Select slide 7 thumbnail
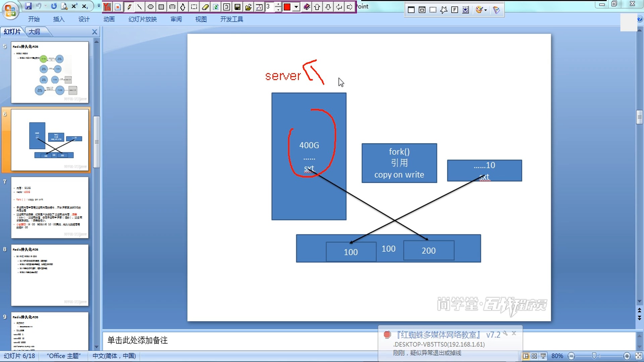644x362 pixels. [50, 207]
